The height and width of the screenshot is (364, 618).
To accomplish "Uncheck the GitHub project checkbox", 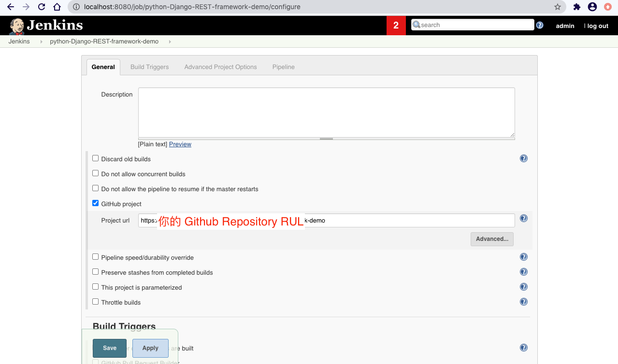I will tap(95, 203).
